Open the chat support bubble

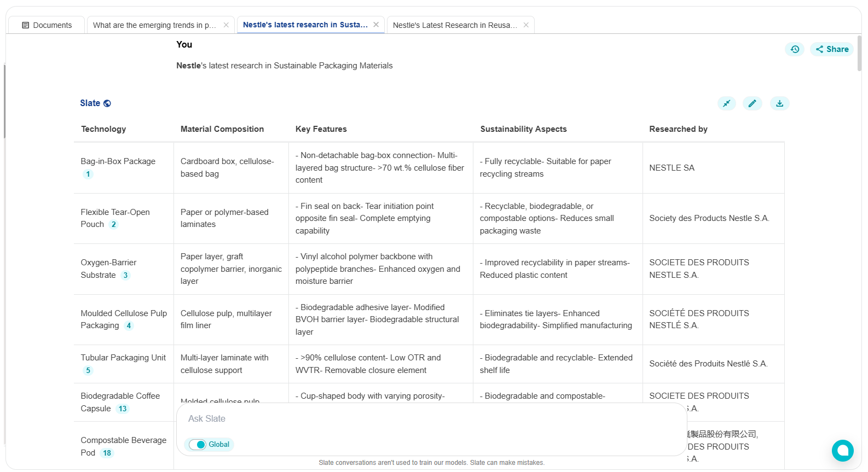point(842,450)
